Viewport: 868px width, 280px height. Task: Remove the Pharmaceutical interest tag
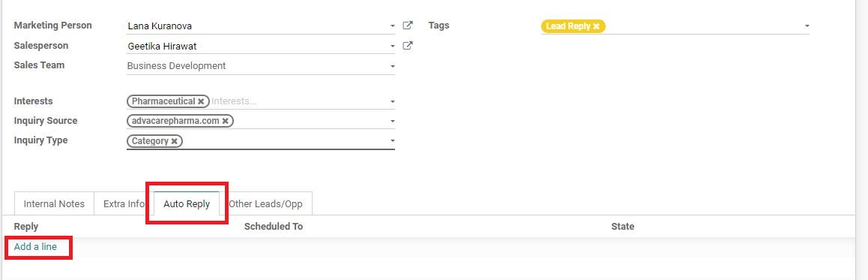click(201, 101)
